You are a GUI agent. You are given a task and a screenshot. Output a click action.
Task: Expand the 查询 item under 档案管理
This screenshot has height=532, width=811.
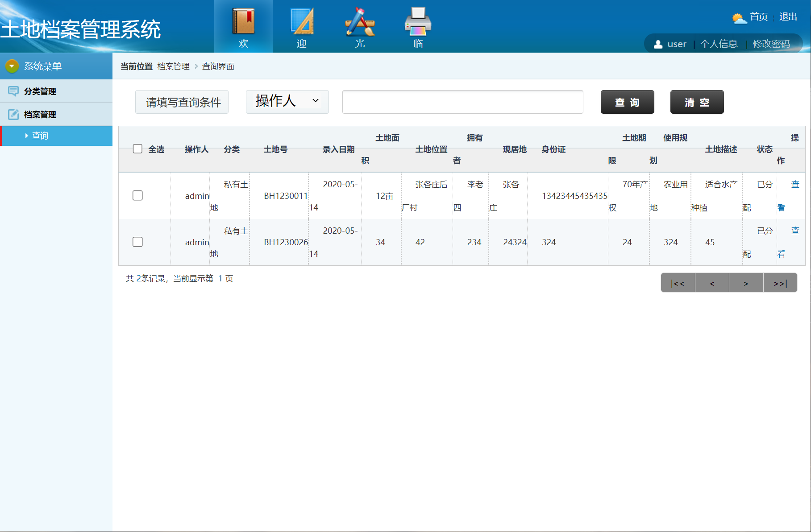39,136
